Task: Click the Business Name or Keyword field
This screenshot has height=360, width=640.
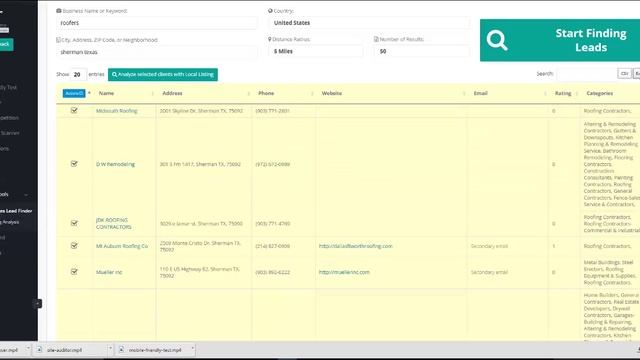Action: (157, 23)
